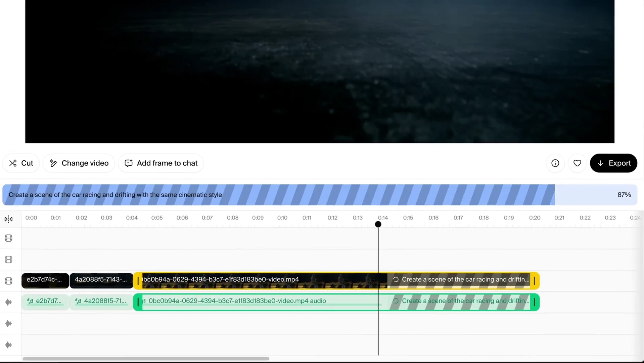The height and width of the screenshot is (363, 644).
Task: Select the 4a2088f5 audio clip
Action: [x=101, y=301]
